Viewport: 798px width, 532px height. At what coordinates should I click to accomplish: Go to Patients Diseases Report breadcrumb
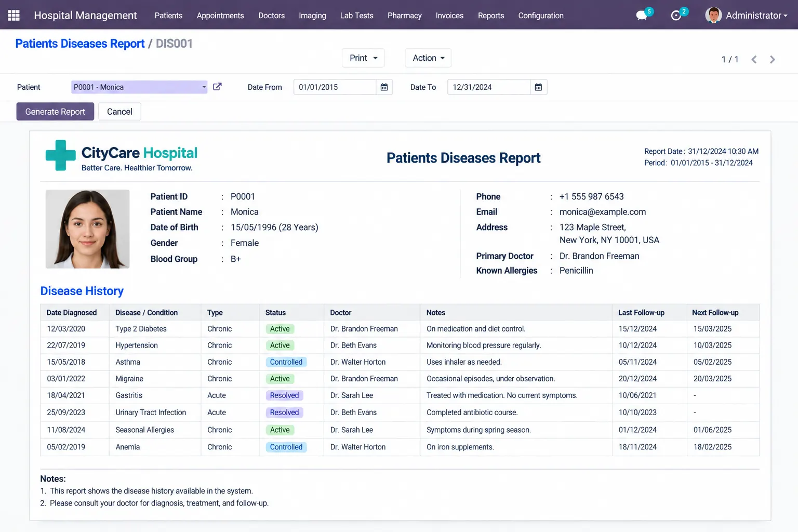pyautogui.click(x=80, y=44)
